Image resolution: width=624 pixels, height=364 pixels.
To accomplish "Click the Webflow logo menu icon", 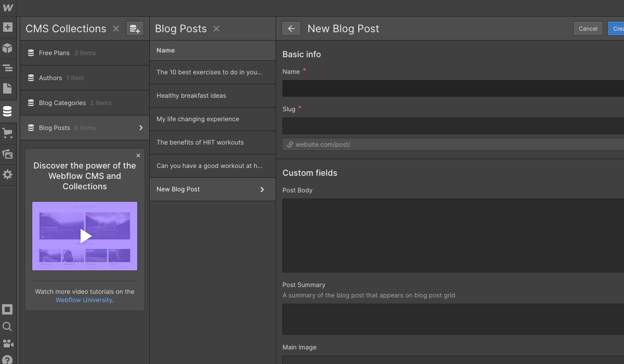I will coord(8,8).
